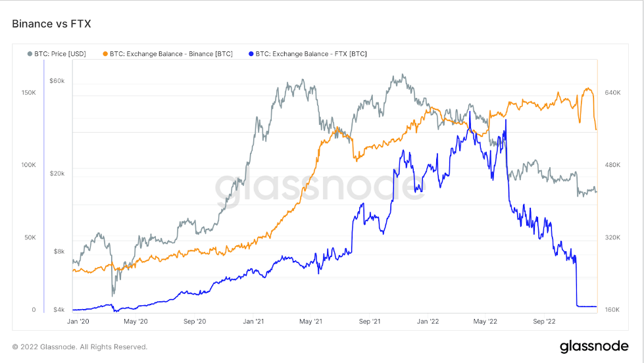Image resolution: width=644 pixels, height=363 pixels.
Task: Click the glassnode logo at bottom right
Action: (595, 346)
